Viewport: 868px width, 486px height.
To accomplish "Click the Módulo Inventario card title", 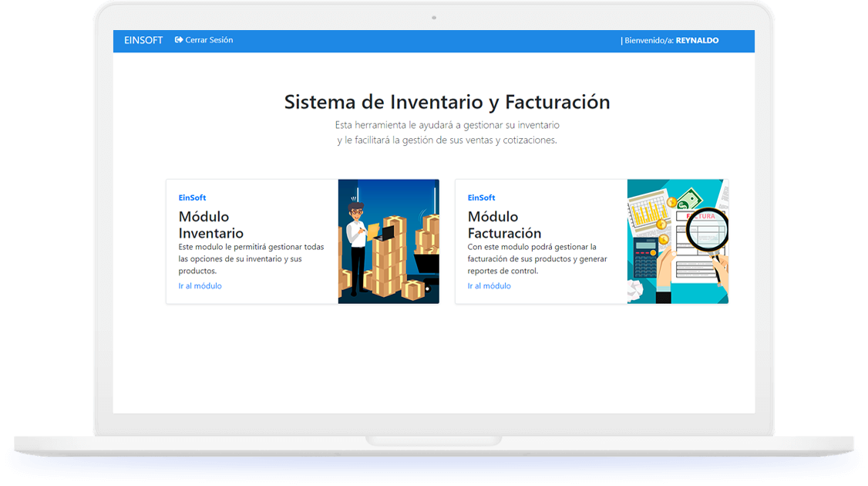I will 211,224.
